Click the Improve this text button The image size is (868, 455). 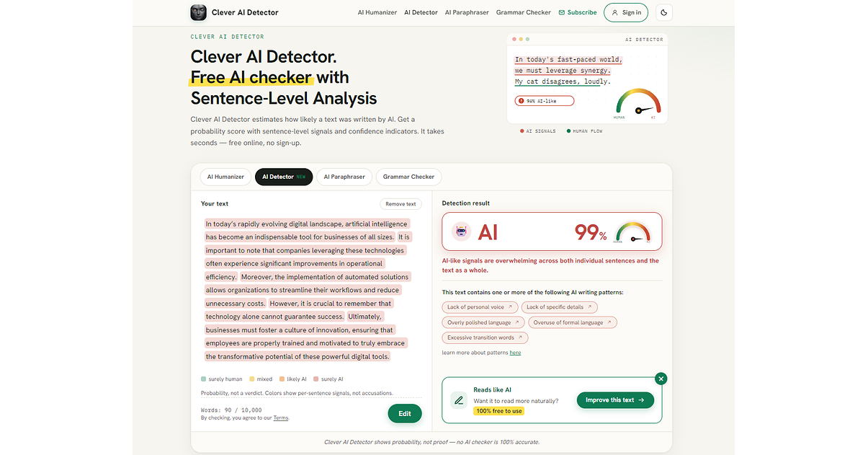pos(615,400)
